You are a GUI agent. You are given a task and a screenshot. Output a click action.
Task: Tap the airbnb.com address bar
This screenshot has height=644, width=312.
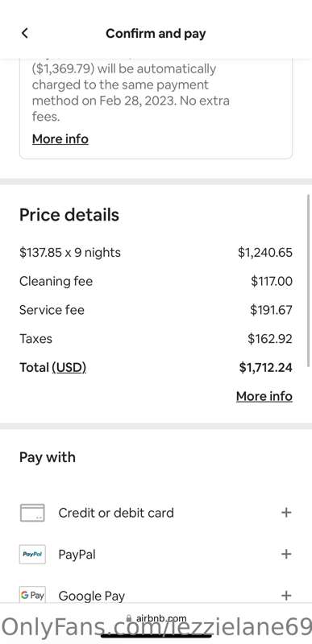point(156,618)
